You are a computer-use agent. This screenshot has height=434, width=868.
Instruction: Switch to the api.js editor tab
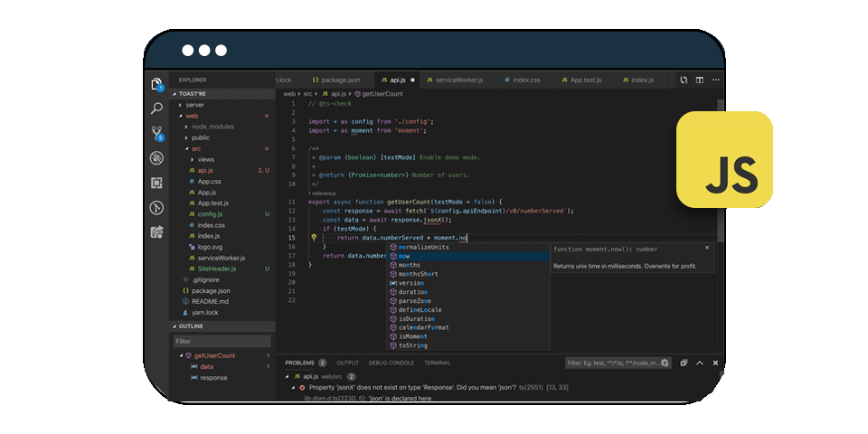pos(398,80)
